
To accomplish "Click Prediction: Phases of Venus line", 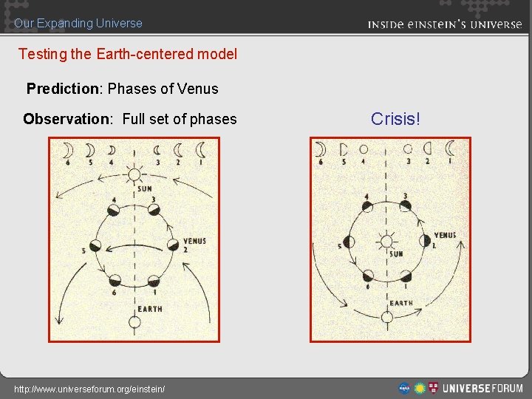I will pos(123,89).
